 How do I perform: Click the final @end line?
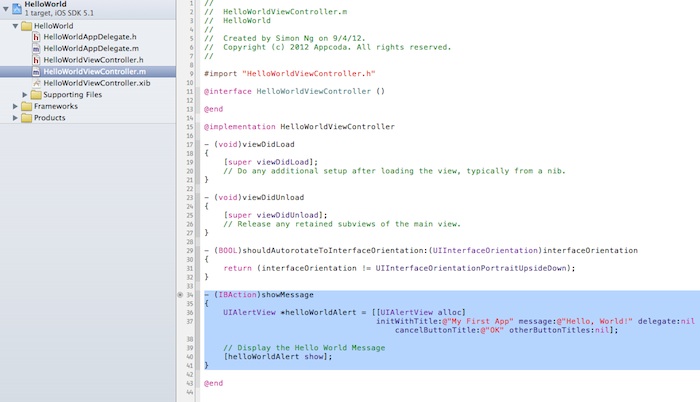pos(213,383)
